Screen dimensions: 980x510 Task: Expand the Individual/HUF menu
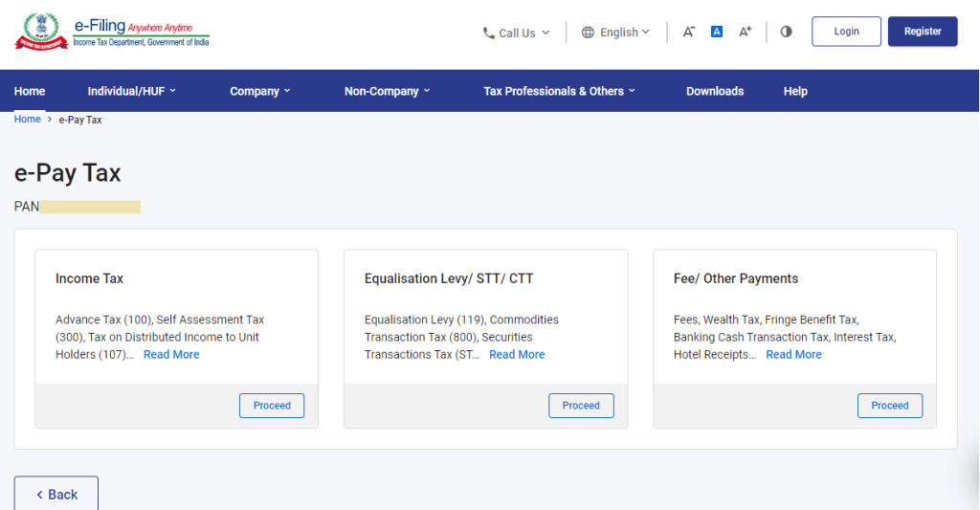click(x=132, y=91)
